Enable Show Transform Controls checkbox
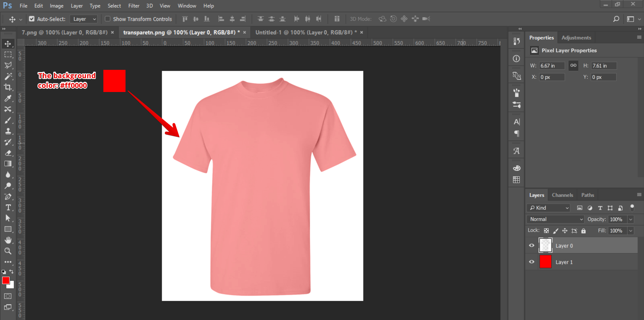 107,19
